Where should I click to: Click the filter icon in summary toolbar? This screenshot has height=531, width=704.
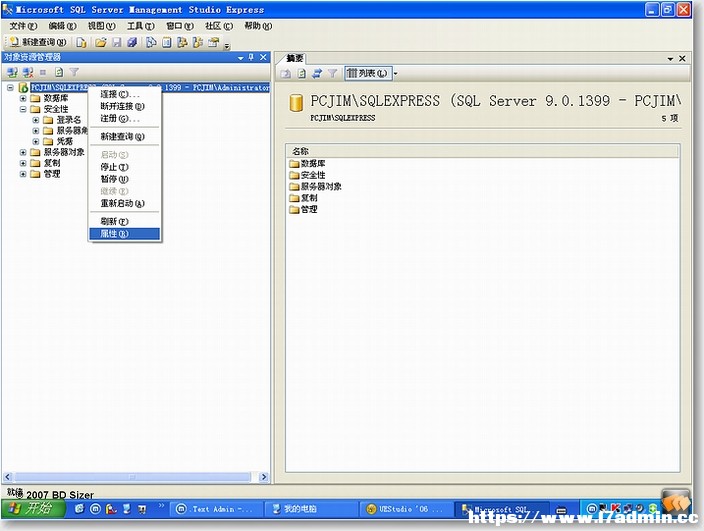[332, 73]
